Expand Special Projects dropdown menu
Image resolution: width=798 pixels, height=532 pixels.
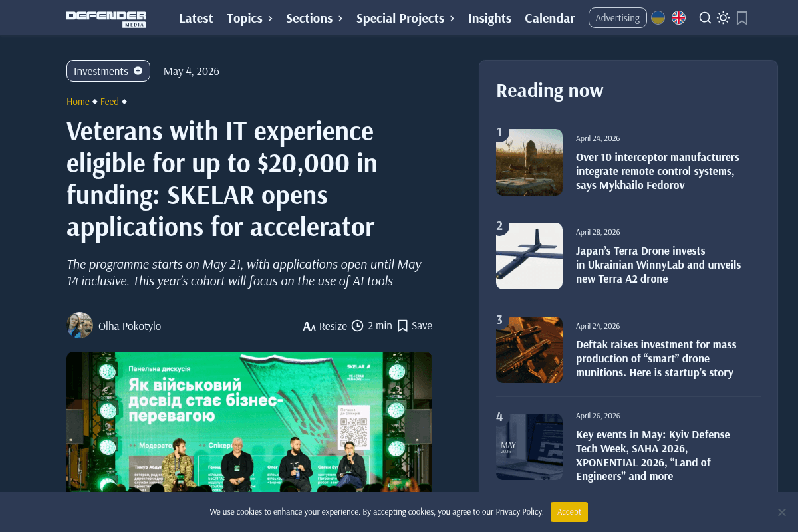click(406, 18)
